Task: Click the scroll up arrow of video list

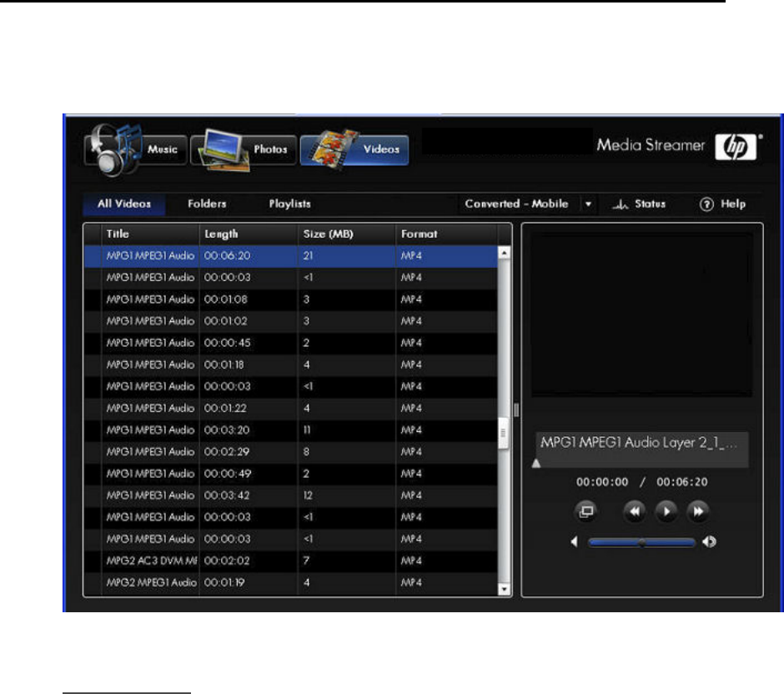Action: tap(504, 253)
